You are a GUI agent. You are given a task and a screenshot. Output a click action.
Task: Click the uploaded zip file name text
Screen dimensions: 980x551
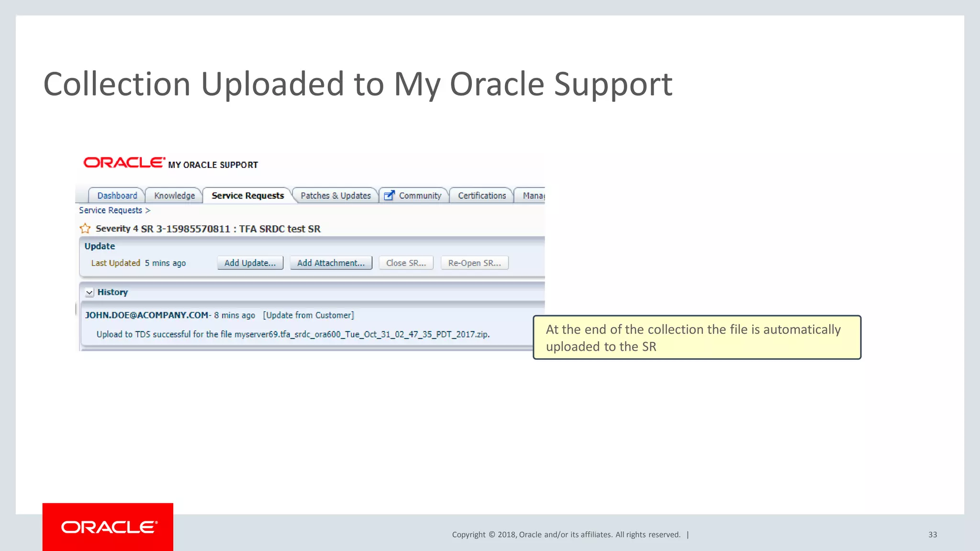[362, 334]
